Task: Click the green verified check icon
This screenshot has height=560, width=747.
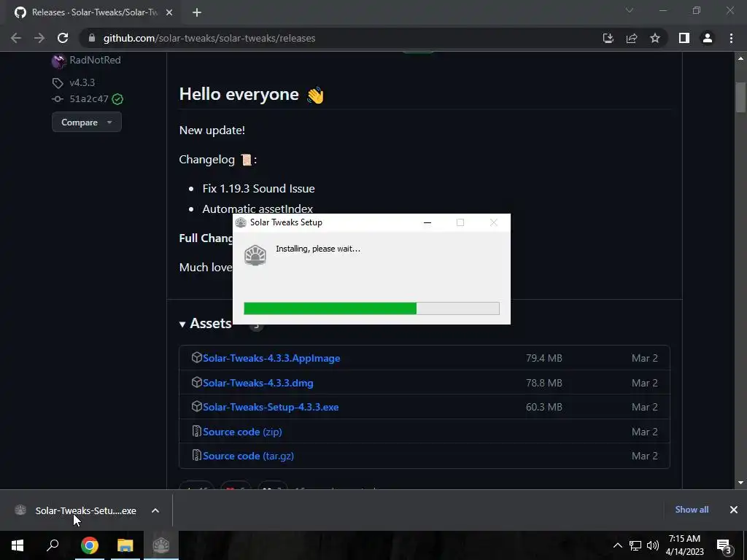Action: pyautogui.click(x=117, y=99)
